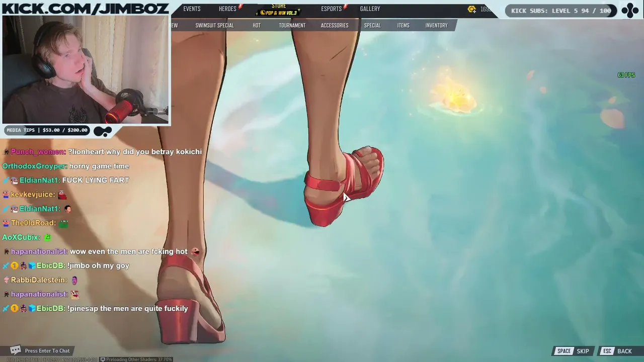644x362 pixels.
Task: Click the 63 FPS counter
Action: pyautogui.click(x=626, y=75)
